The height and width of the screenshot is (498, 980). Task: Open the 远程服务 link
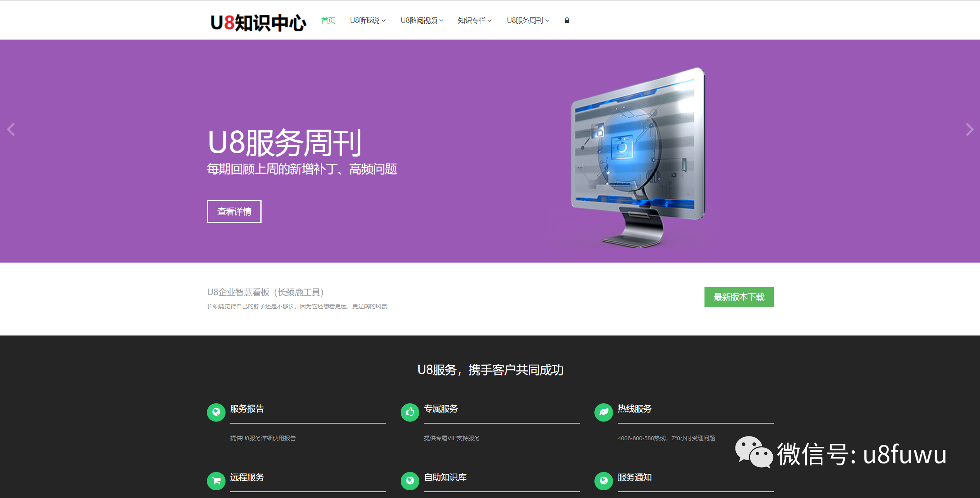[x=247, y=477]
